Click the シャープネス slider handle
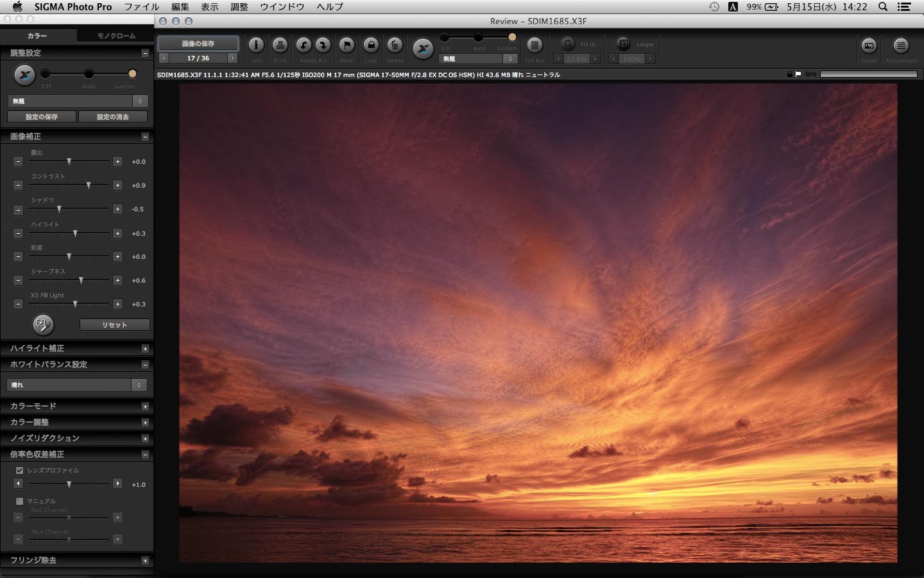The height and width of the screenshot is (578, 924). coord(81,280)
